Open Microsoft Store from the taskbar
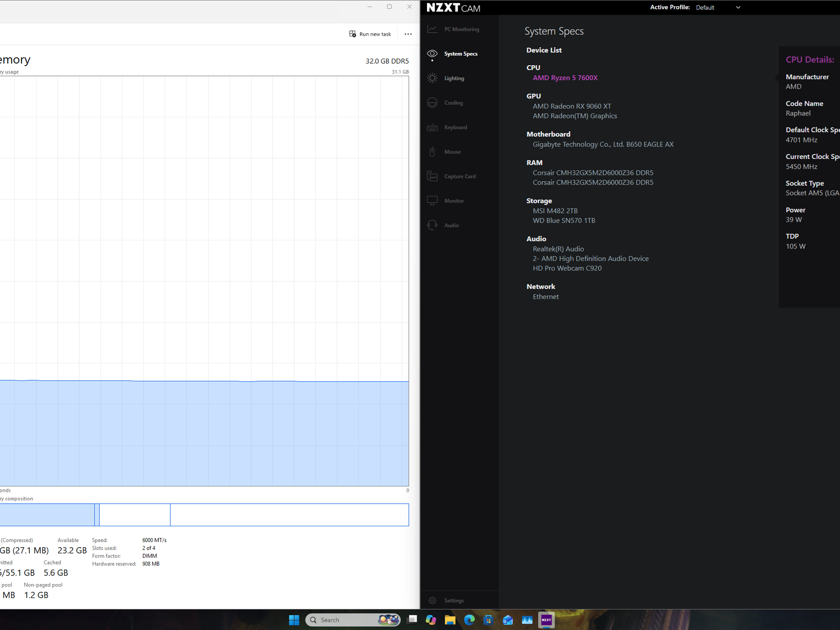Image resolution: width=840 pixels, height=630 pixels. (488, 620)
